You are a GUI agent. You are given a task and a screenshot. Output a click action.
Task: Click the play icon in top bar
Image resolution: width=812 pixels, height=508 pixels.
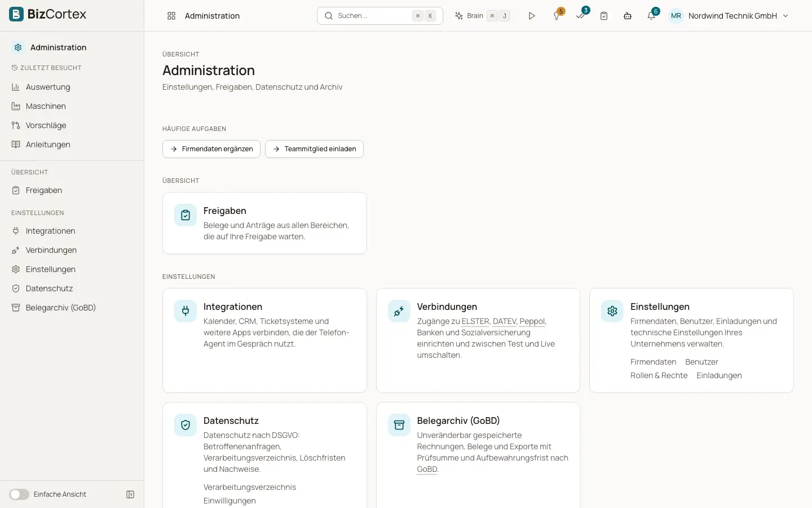tap(532, 16)
